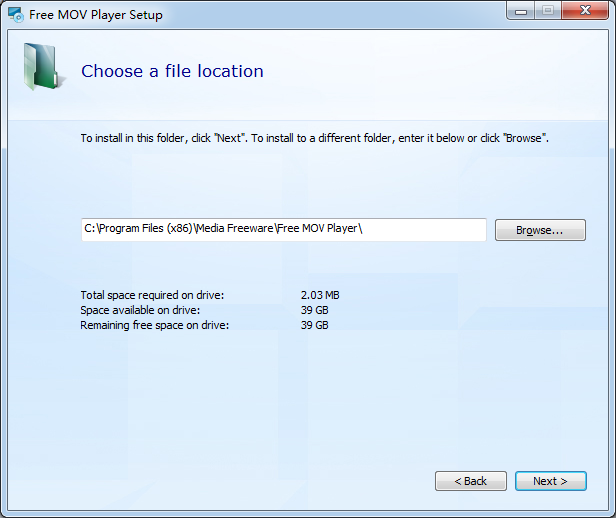Click the '2.03 MB' required space value
This screenshot has height=518, width=616.
[320, 295]
